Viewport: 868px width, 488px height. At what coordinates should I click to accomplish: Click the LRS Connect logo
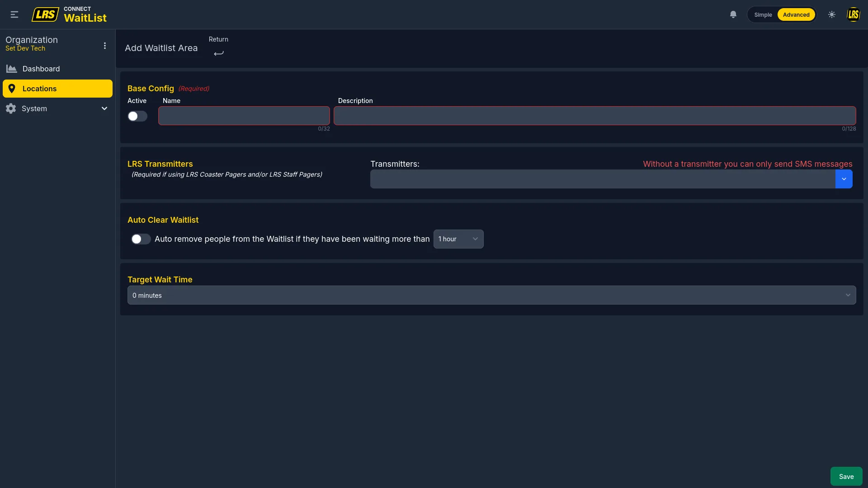[45, 14]
